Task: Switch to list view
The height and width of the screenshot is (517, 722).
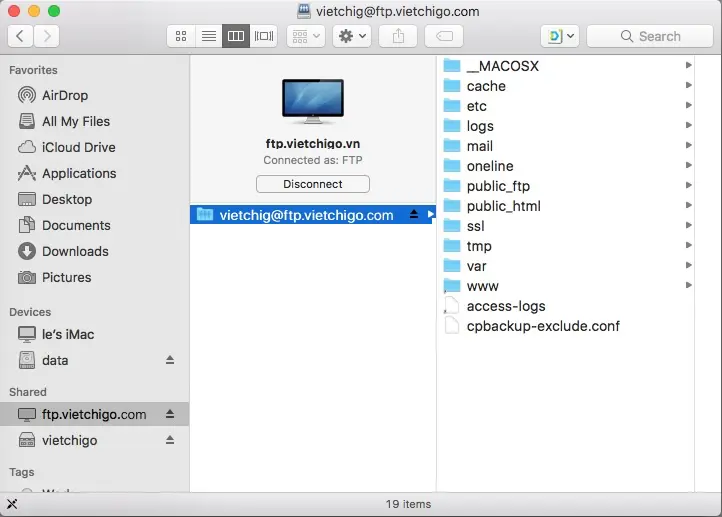Action: (x=209, y=36)
